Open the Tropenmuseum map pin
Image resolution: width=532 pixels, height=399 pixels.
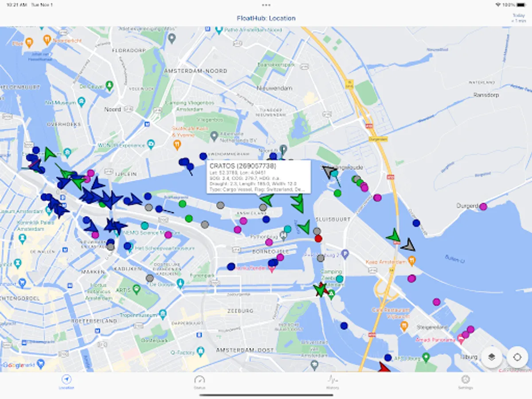click(163, 314)
